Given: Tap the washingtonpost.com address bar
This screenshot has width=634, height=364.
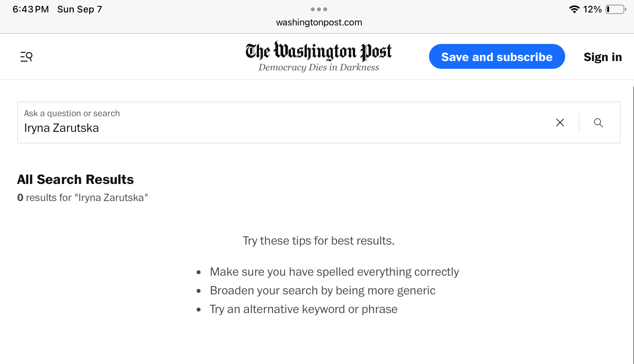Looking at the screenshot, I should (x=319, y=22).
